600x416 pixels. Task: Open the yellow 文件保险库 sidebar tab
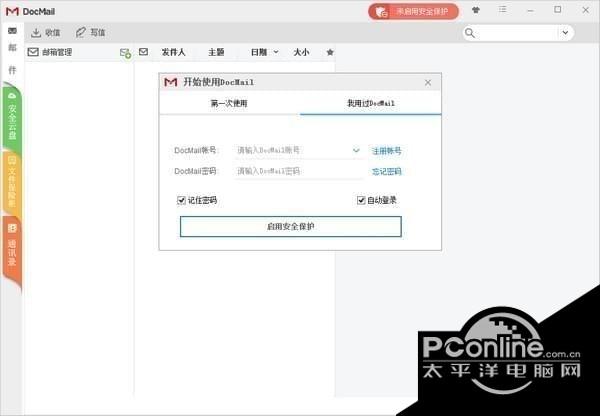coord(12,183)
